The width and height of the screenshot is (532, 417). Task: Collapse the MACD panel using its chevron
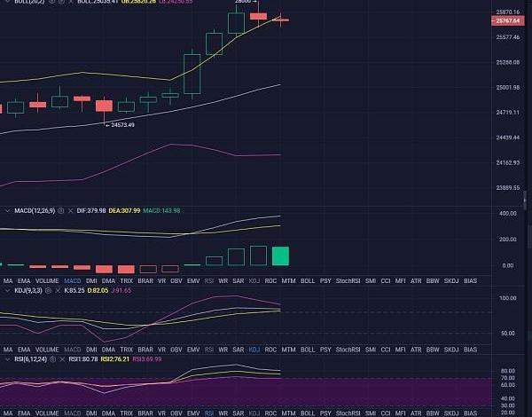coord(7,210)
